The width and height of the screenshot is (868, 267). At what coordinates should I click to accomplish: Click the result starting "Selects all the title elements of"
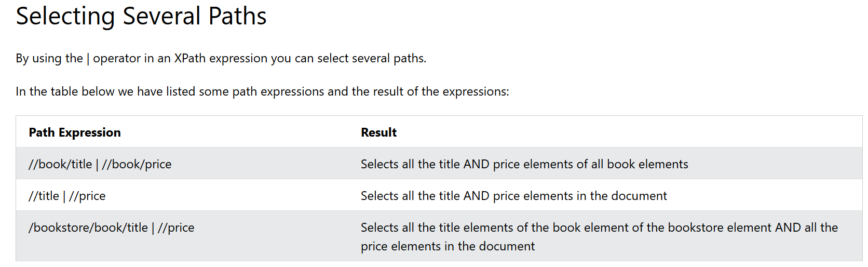[599, 228]
